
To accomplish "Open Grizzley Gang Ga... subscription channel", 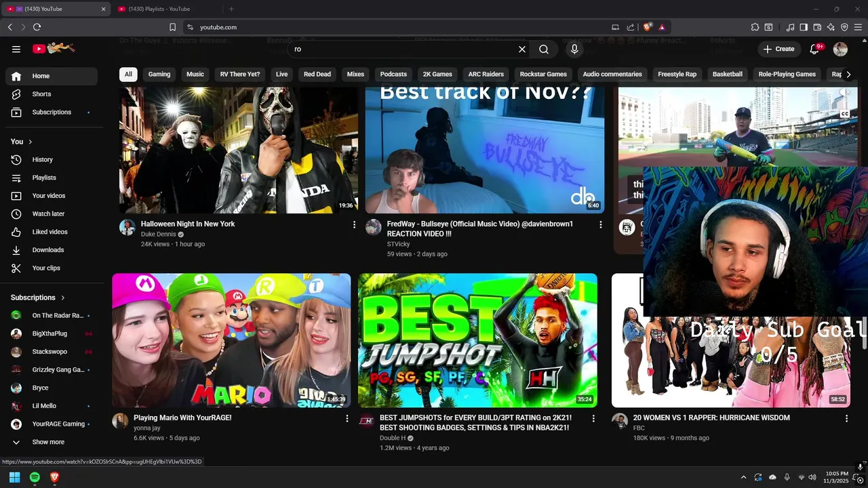I will [52, 369].
